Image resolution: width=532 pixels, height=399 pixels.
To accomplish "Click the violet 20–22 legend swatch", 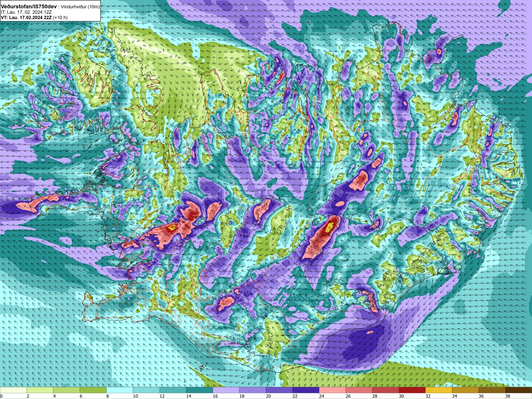I will pos(279,391).
